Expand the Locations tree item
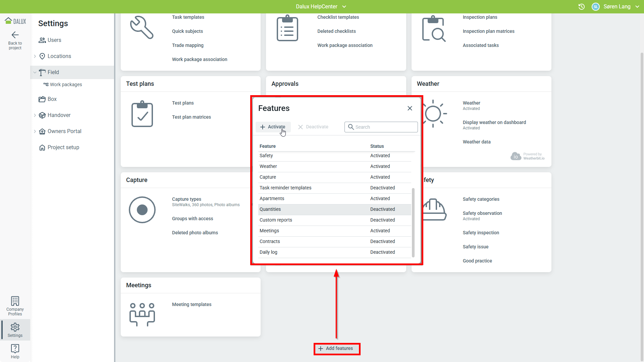Screen dimensions: 644x362 coord(35,56)
